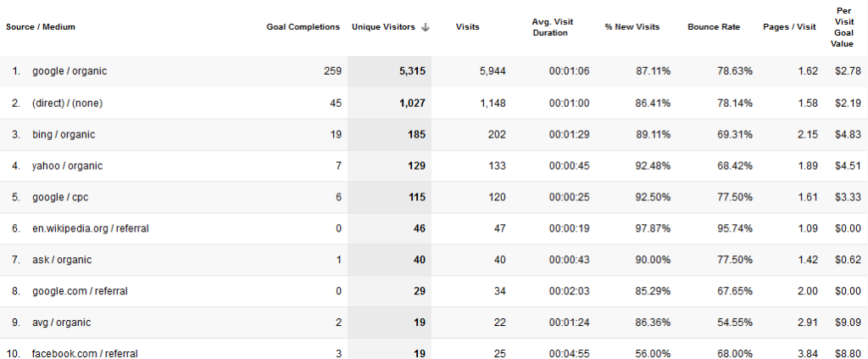Sort by Avg. Visit Duration header
The width and height of the screenshot is (868, 359).
tap(550, 27)
